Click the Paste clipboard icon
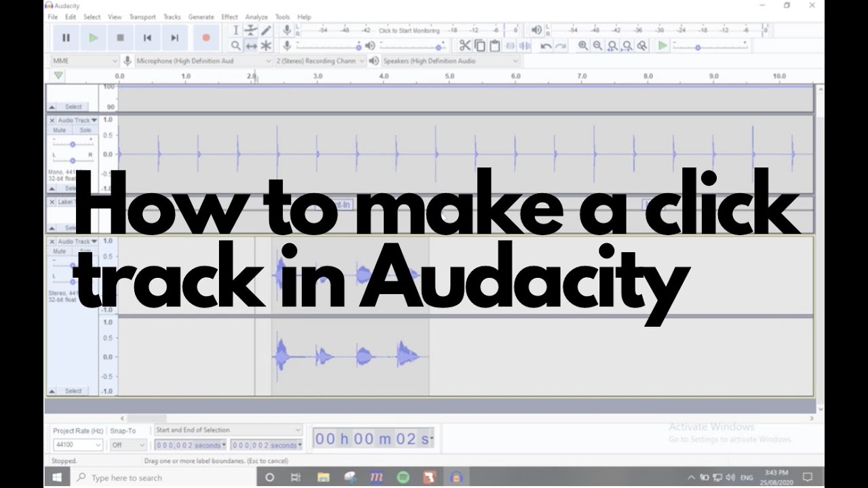This screenshot has height=488, width=868. (x=495, y=45)
